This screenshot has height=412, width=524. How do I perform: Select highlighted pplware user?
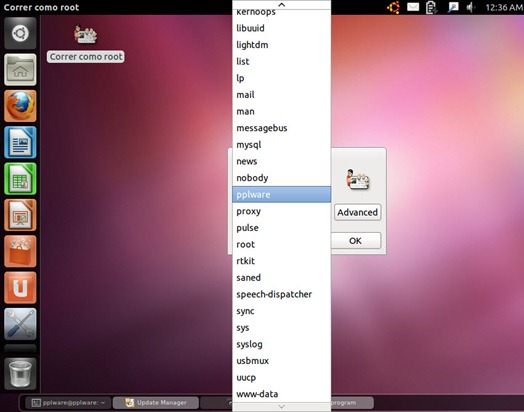click(282, 194)
